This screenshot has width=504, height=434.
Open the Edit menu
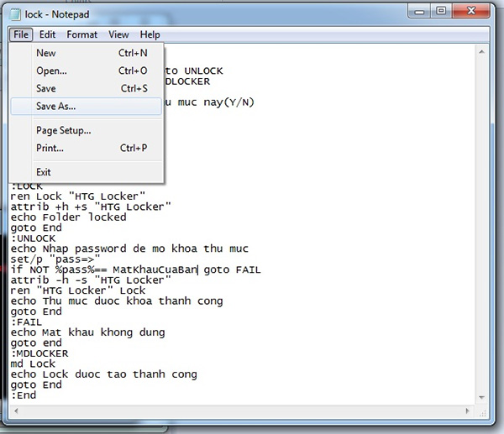(48, 34)
